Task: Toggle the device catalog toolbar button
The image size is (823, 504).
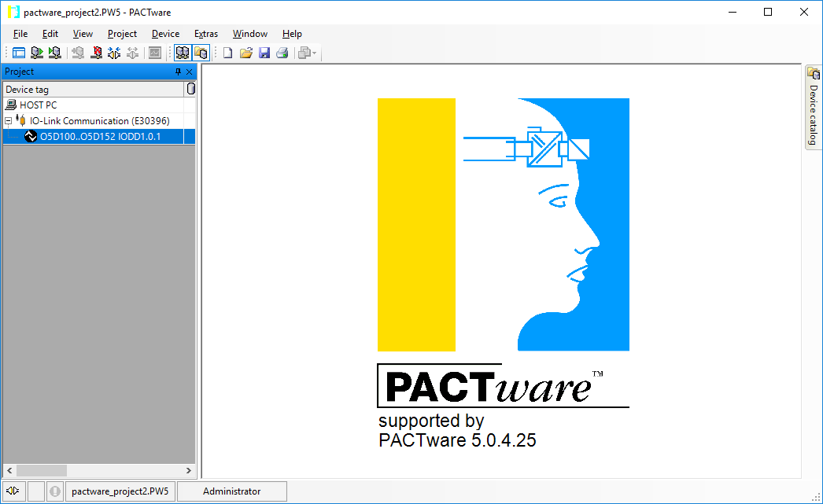Action: (201, 53)
